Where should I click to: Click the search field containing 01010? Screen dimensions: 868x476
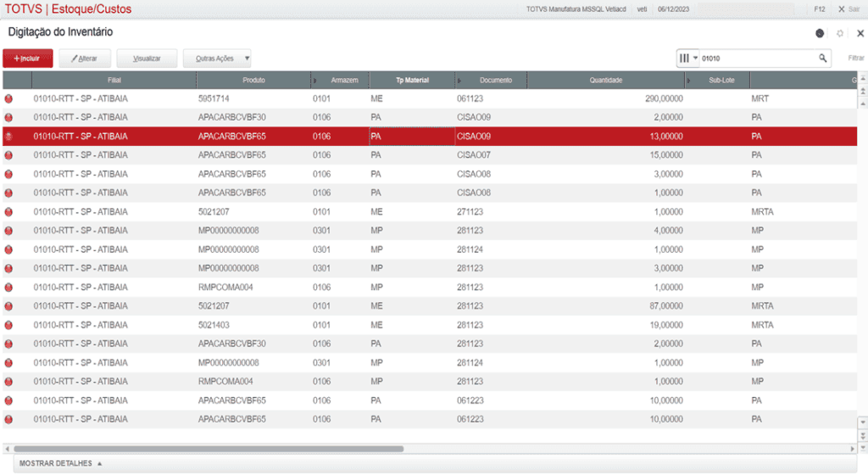[x=759, y=58]
